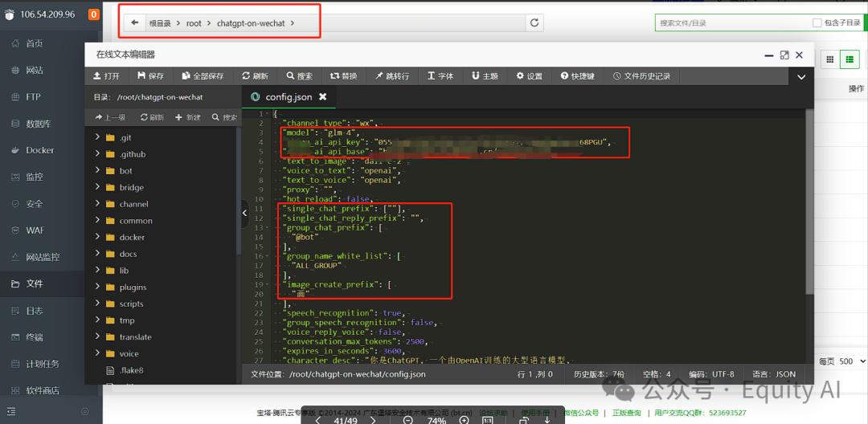The height and width of the screenshot is (424, 868).
Task: Expand the channel folder
Action: click(x=97, y=204)
